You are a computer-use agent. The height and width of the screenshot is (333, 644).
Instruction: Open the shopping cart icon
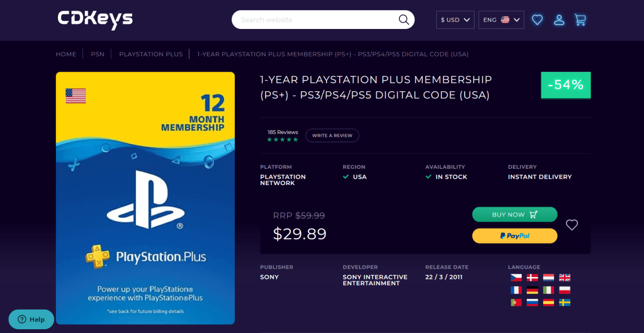580,20
